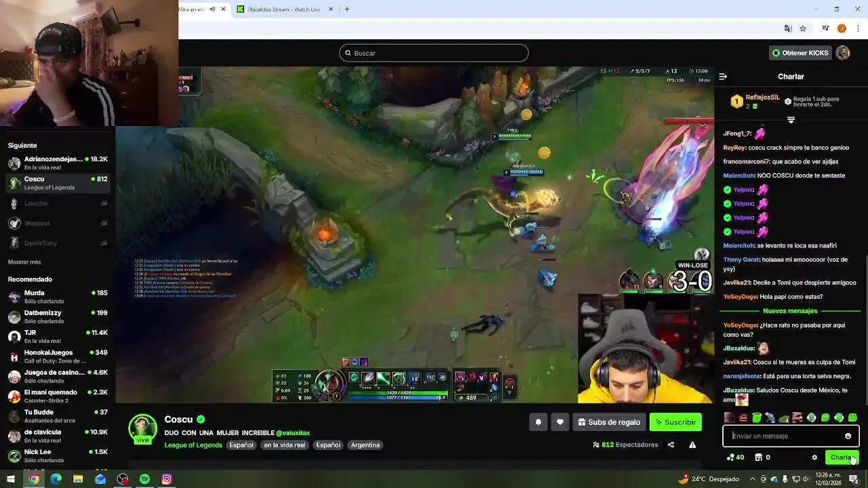
Task: Pick the last green emote in quick emotes
Action: 852,418
